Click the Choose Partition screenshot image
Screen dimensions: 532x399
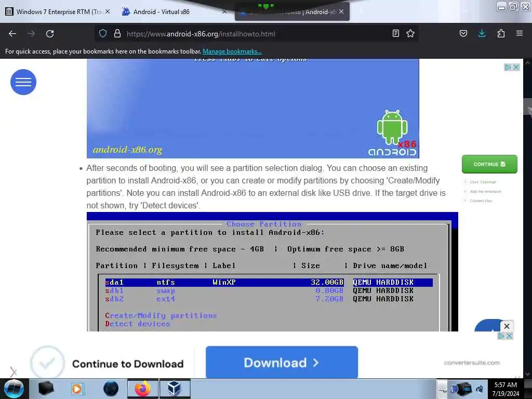point(272,272)
